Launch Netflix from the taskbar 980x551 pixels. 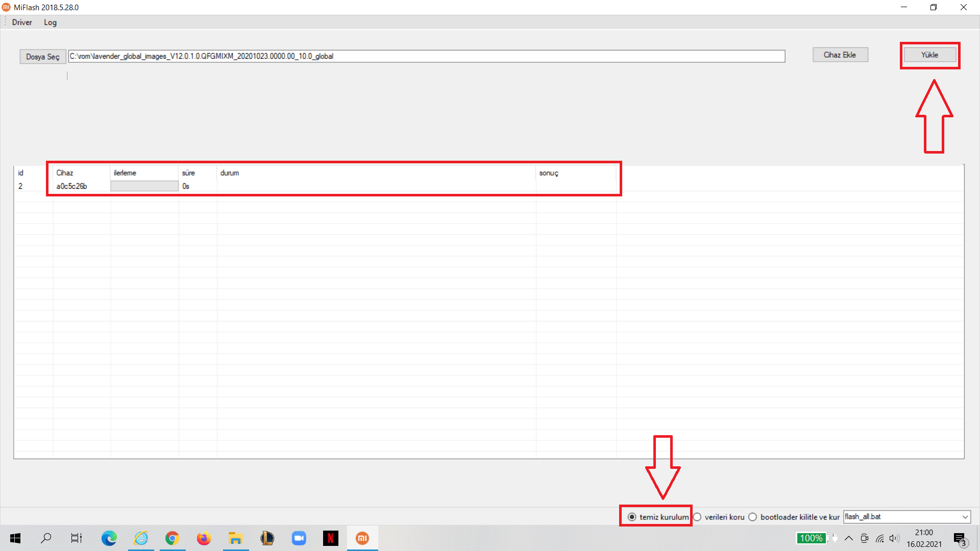pos(331,538)
